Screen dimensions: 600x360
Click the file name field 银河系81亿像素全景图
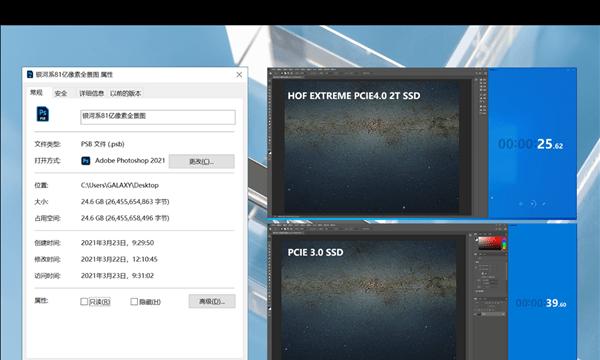pyautogui.click(x=158, y=117)
